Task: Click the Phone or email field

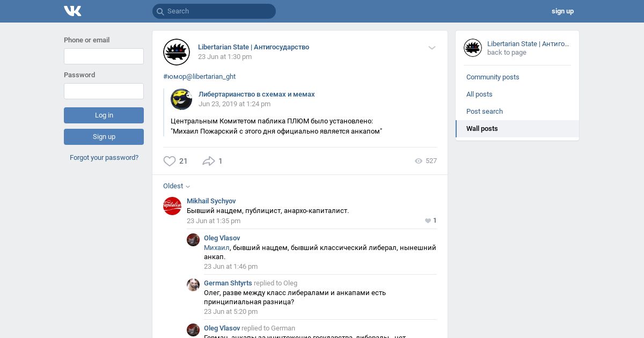Action: pyautogui.click(x=104, y=56)
